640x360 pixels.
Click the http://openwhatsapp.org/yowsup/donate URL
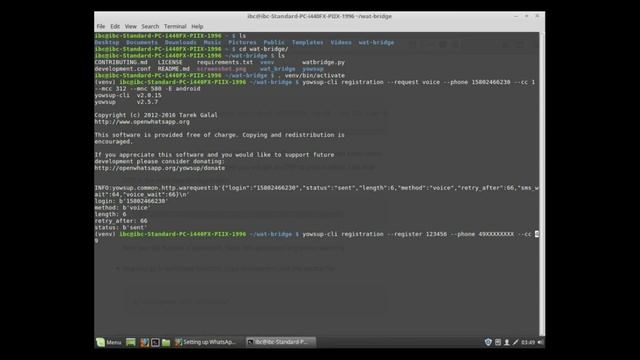[x=160, y=168]
